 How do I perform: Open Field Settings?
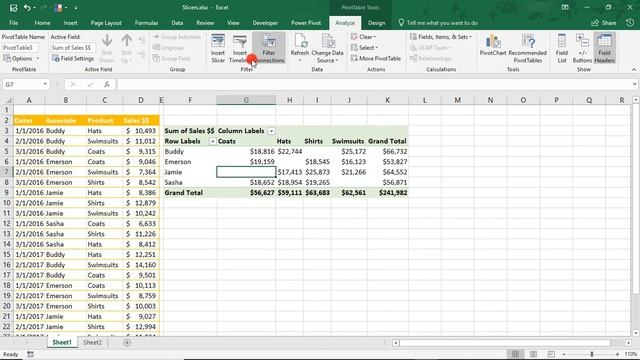tap(73, 58)
